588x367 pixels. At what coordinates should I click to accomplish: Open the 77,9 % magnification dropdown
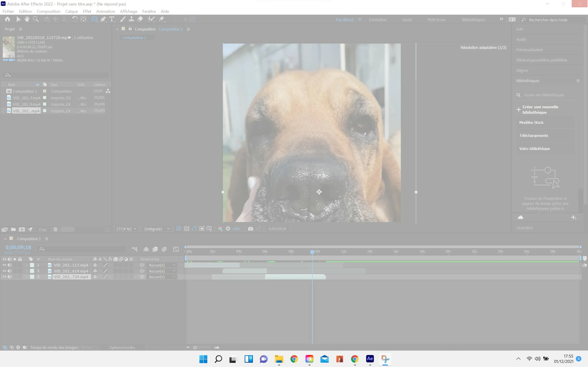126,229
